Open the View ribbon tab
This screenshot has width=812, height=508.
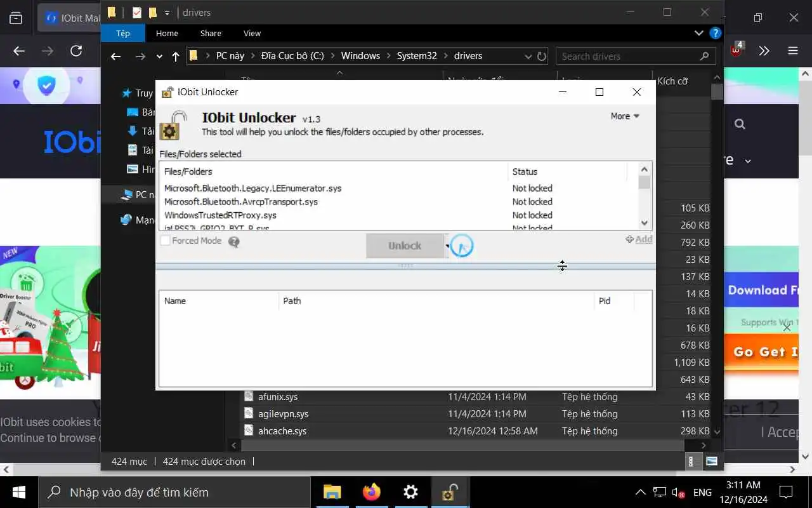point(252,33)
